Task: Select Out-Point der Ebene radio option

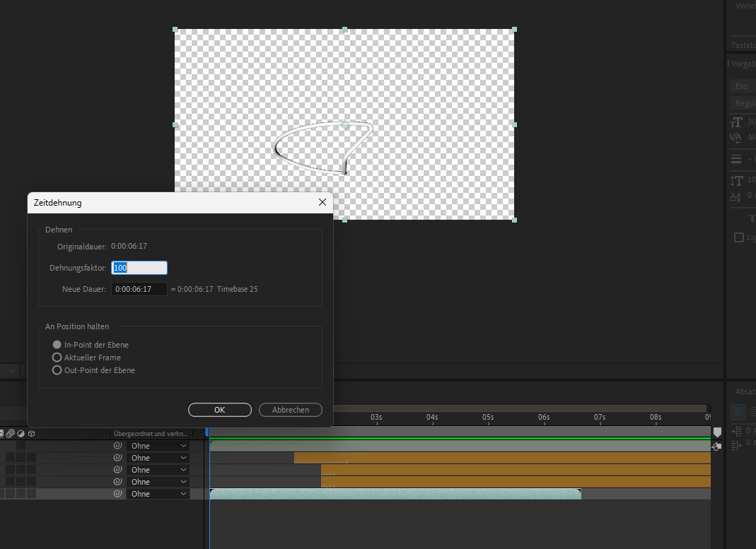Action: (x=57, y=370)
